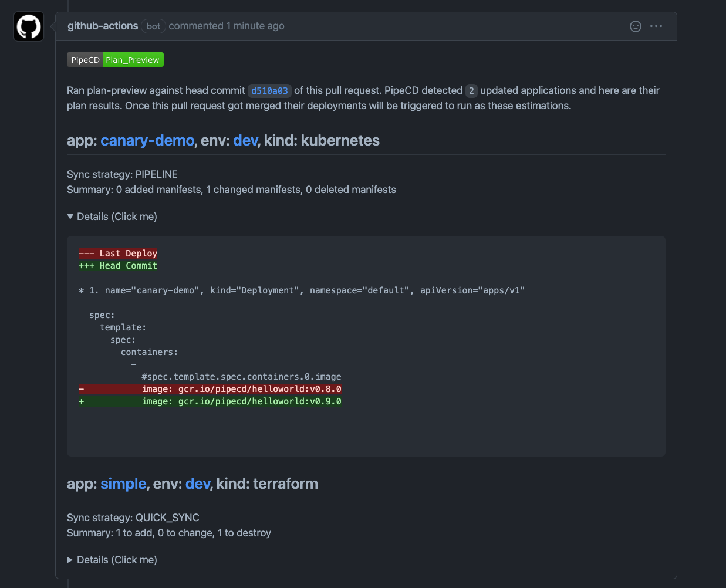Click the canary-demo Deployment manifest line

coord(302,290)
